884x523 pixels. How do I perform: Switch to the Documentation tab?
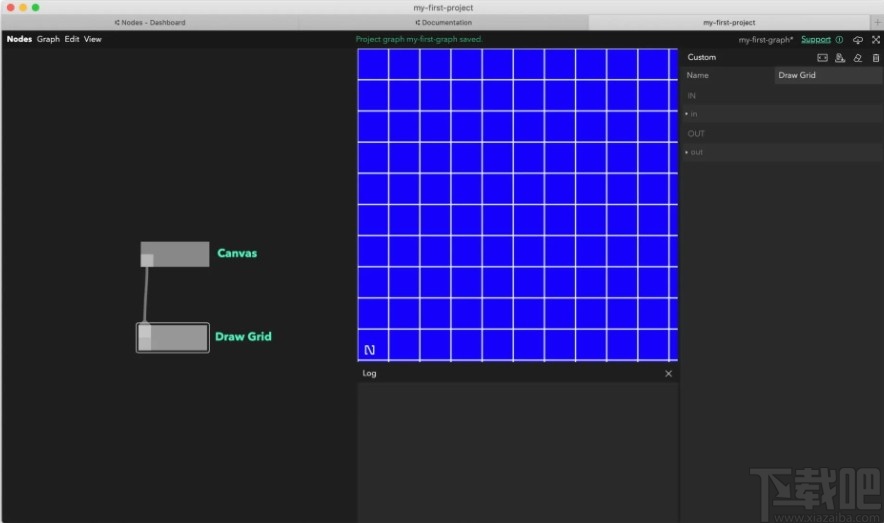(443, 23)
